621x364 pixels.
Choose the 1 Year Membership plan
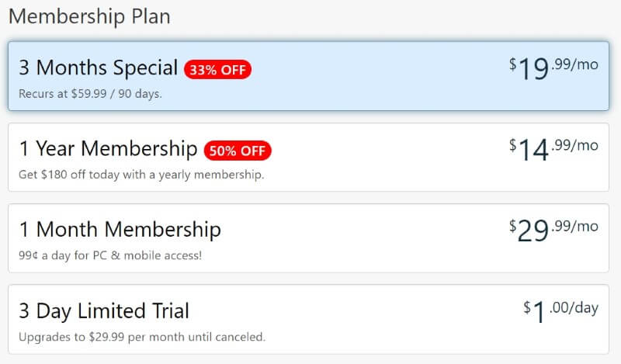pos(308,158)
